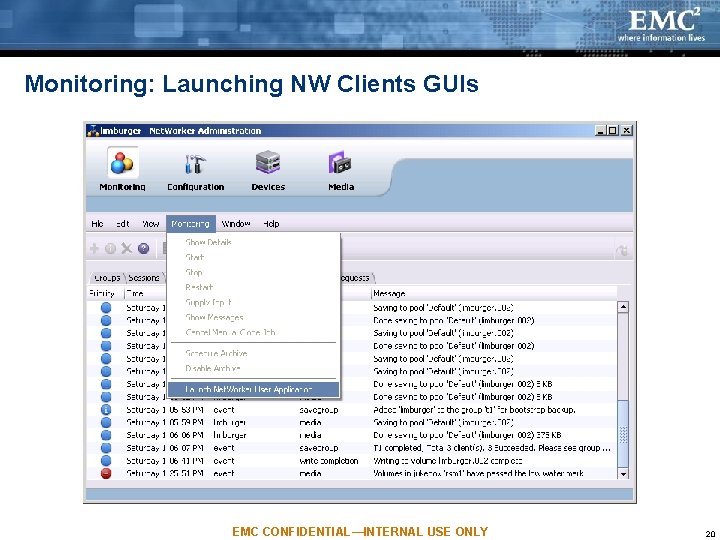Switch to the Groups tab
Image resolution: width=720 pixels, height=540 pixels.
[107, 278]
